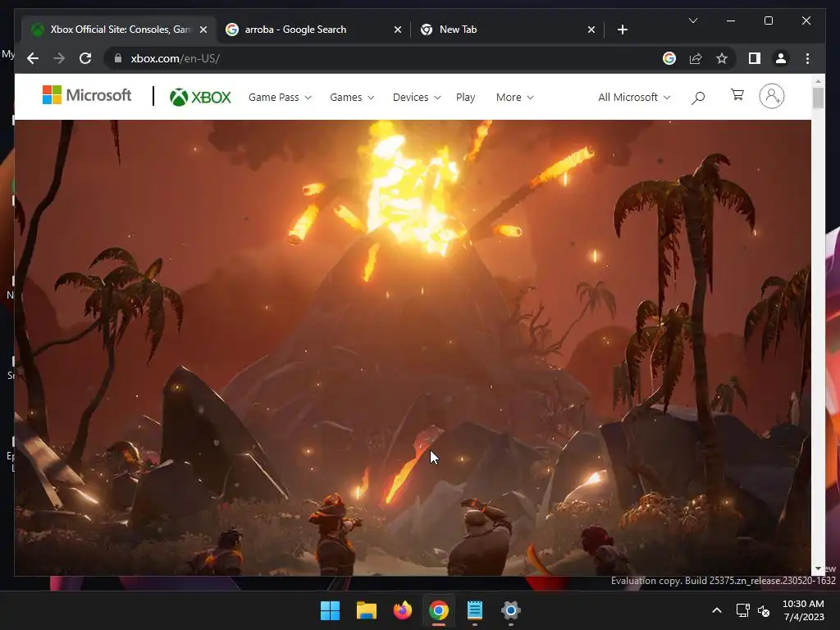Expand the Devices menu
The height and width of the screenshot is (630, 840).
(x=417, y=97)
